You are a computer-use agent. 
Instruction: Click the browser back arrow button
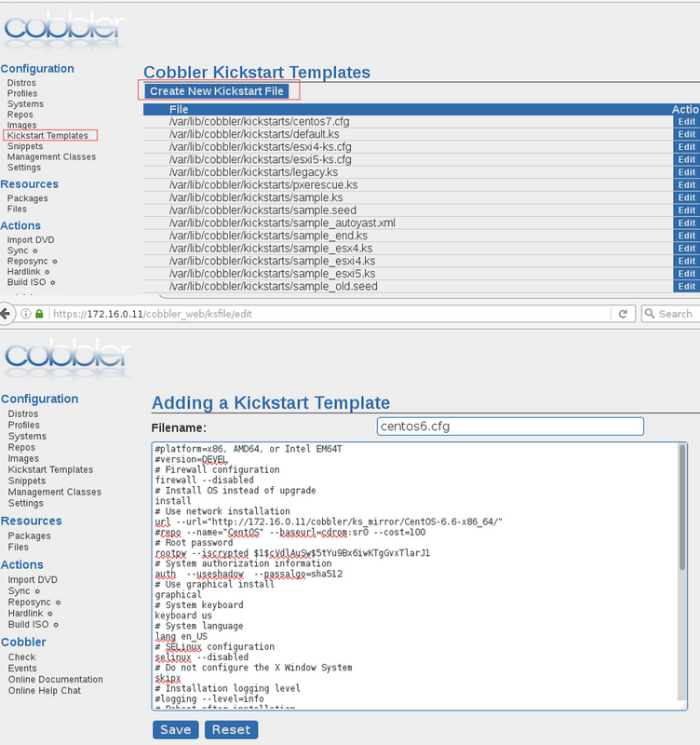tap(5, 314)
